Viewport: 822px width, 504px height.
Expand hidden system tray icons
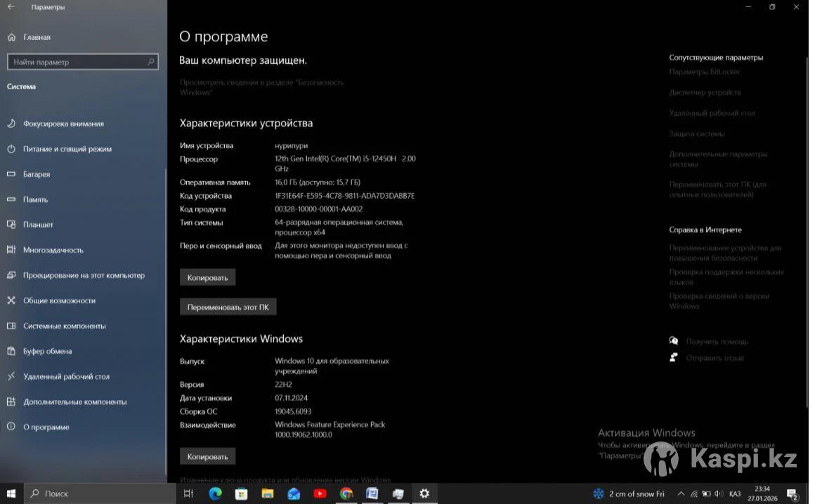(681, 493)
